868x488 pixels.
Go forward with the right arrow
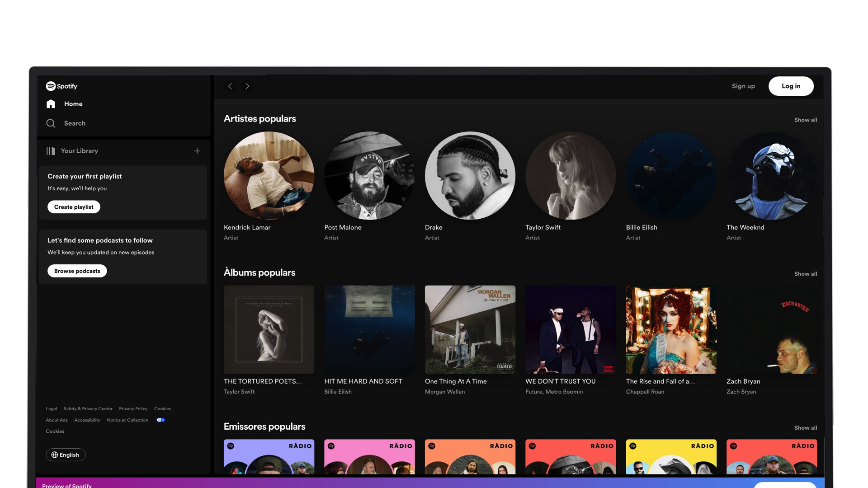(247, 86)
